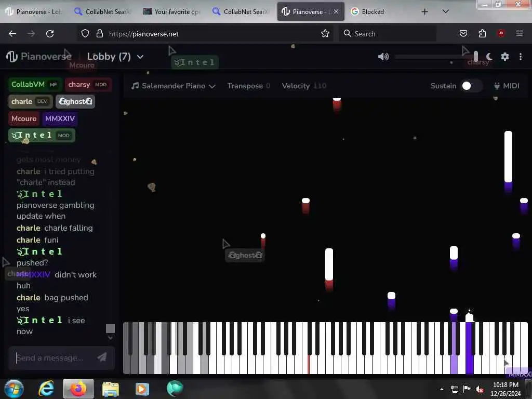Open the Salamander Piano instrument dropdown

point(174,86)
